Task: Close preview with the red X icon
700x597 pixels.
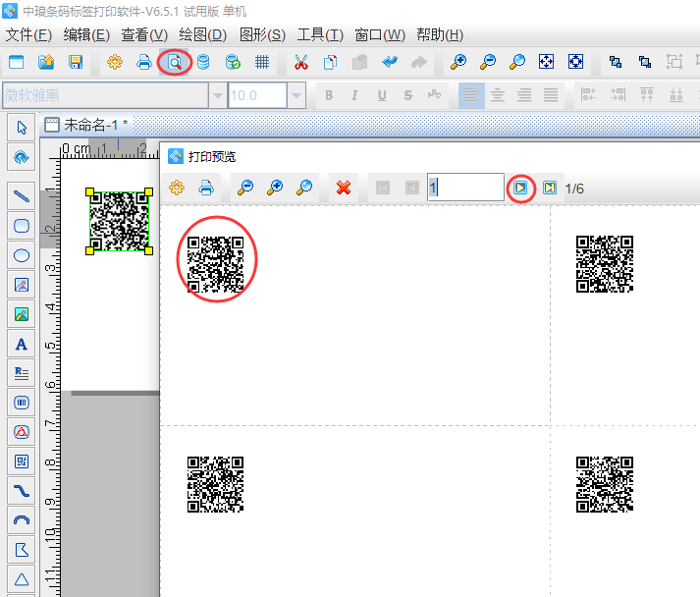Action: tap(344, 188)
